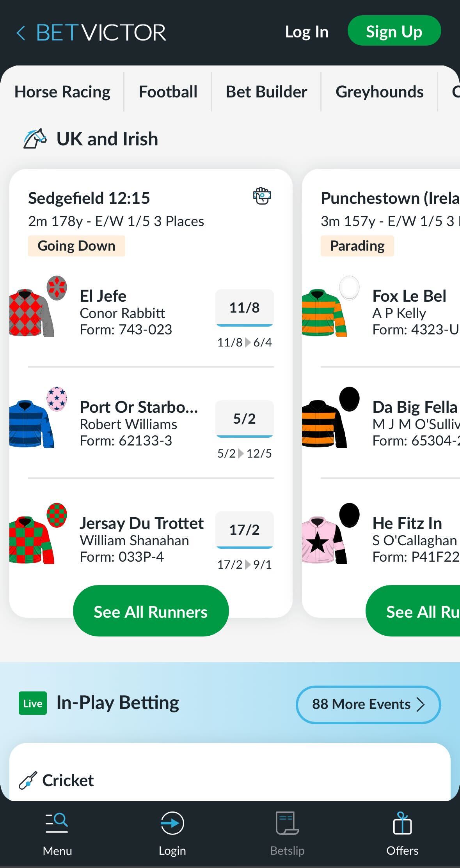Open the Greyhounds tab
Image resolution: width=460 pixels, height=868 pixels.
pyautogui.click(x=379, y=92)
